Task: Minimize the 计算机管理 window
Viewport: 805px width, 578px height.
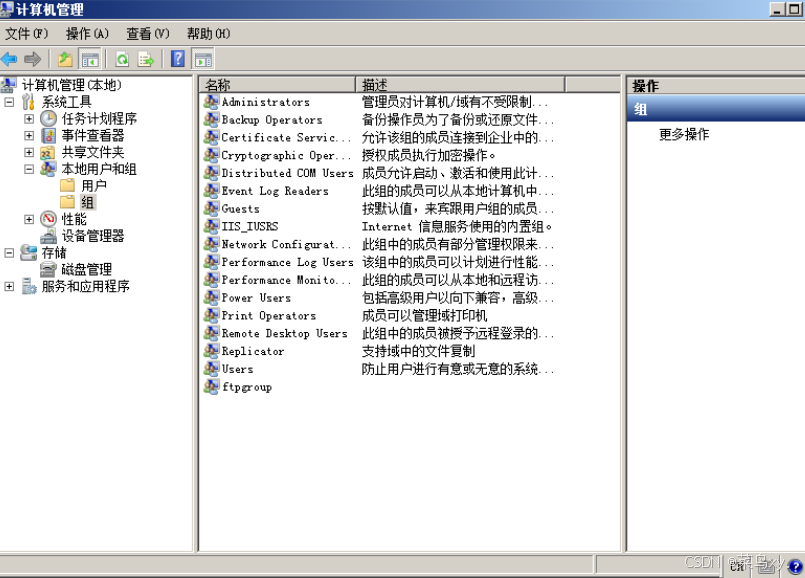Action: click(x=778, y=9)
